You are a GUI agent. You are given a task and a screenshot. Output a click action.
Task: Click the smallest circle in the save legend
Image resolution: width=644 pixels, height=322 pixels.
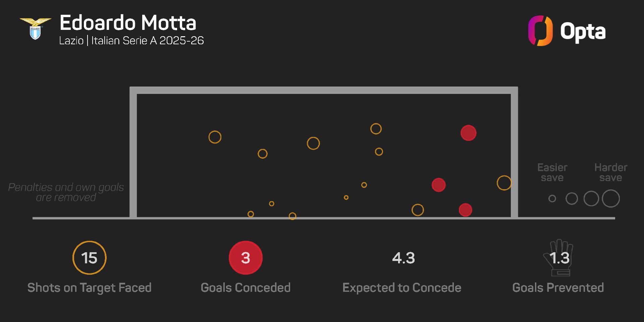552,199
